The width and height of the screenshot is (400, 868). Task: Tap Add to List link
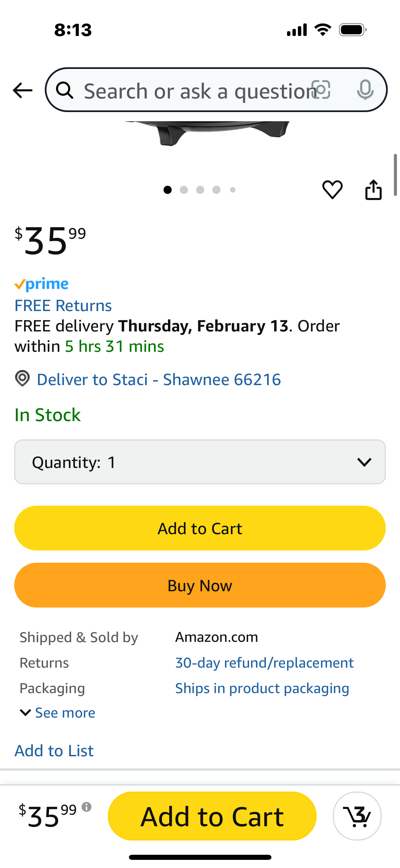coord(54,751)
